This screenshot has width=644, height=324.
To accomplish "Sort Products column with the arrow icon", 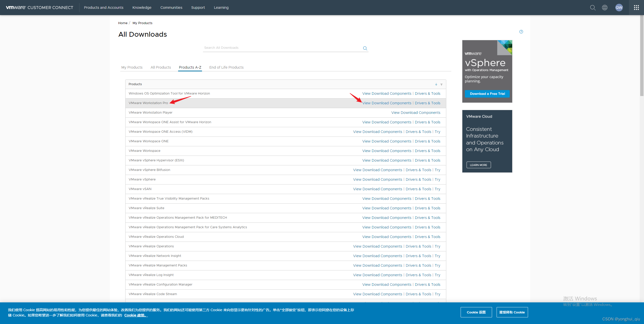I will (x=436, y=84).
